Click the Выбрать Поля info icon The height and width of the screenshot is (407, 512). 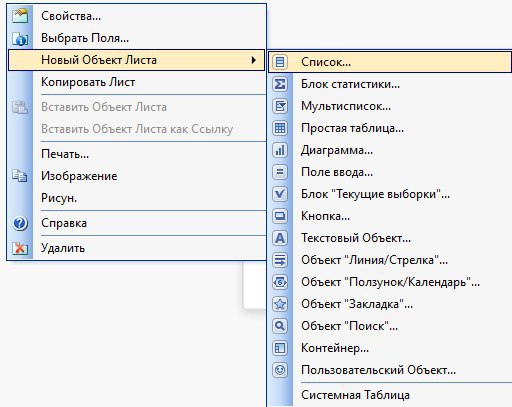(x=20, y=38)
